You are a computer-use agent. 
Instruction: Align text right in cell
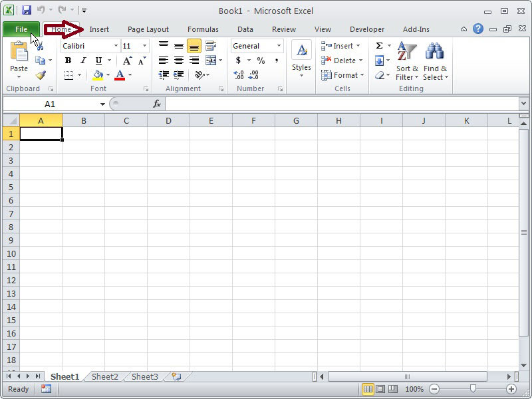coord(194,61)
